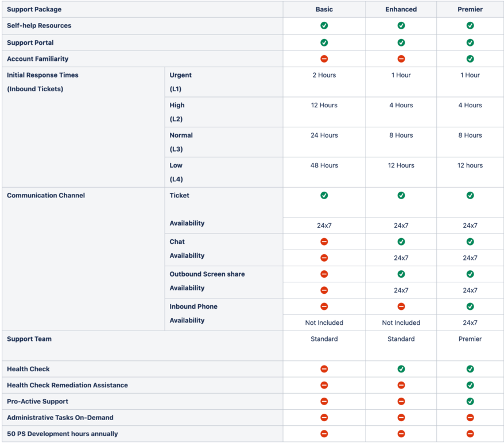The height and width of the screenshot is (443, 504).
Task: Click the Premier Support Team cell value
Action: pyautogui.click(x=470, y=339)
